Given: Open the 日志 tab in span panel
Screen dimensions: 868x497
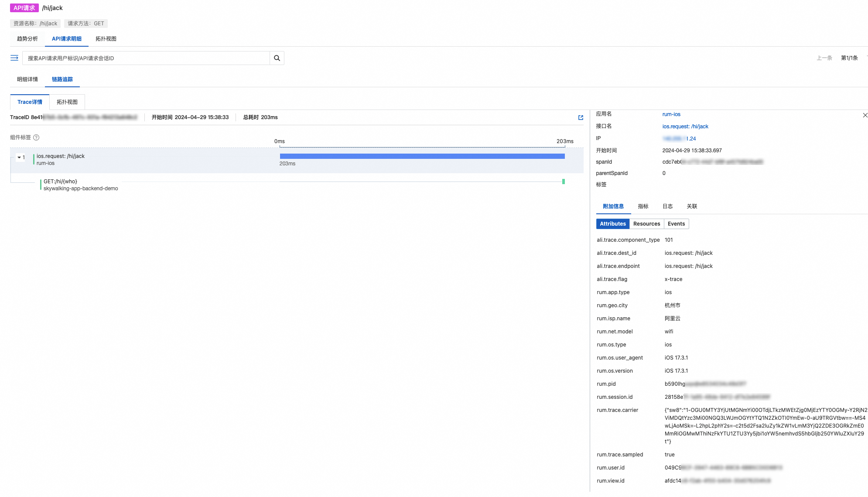Looking at the screenshot, I should tap(667, 206).
